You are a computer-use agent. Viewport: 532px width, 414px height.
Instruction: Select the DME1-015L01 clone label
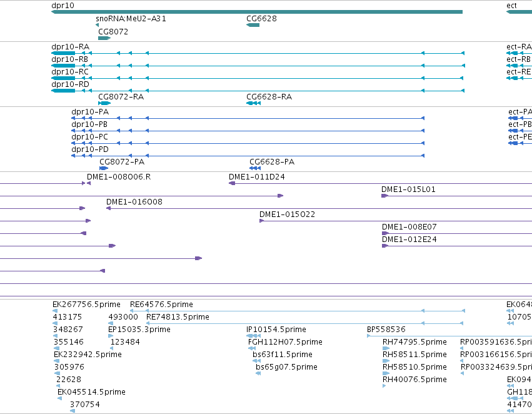(x=408, y=189)
